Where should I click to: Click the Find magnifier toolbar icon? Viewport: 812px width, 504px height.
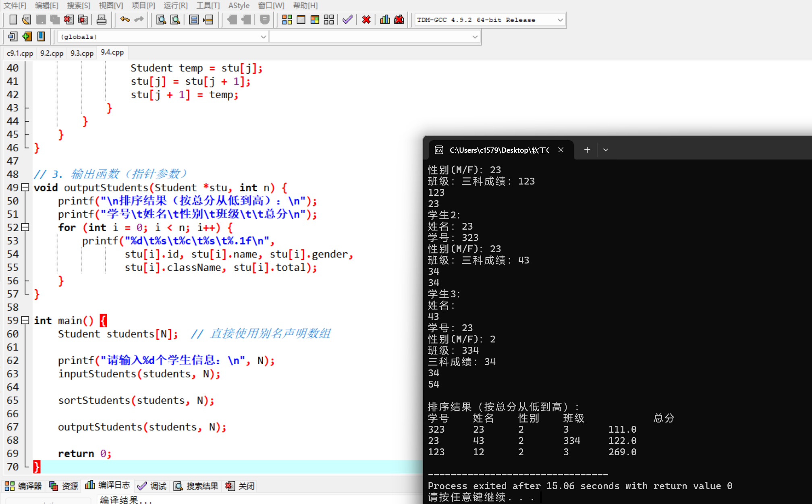[161, 20]
